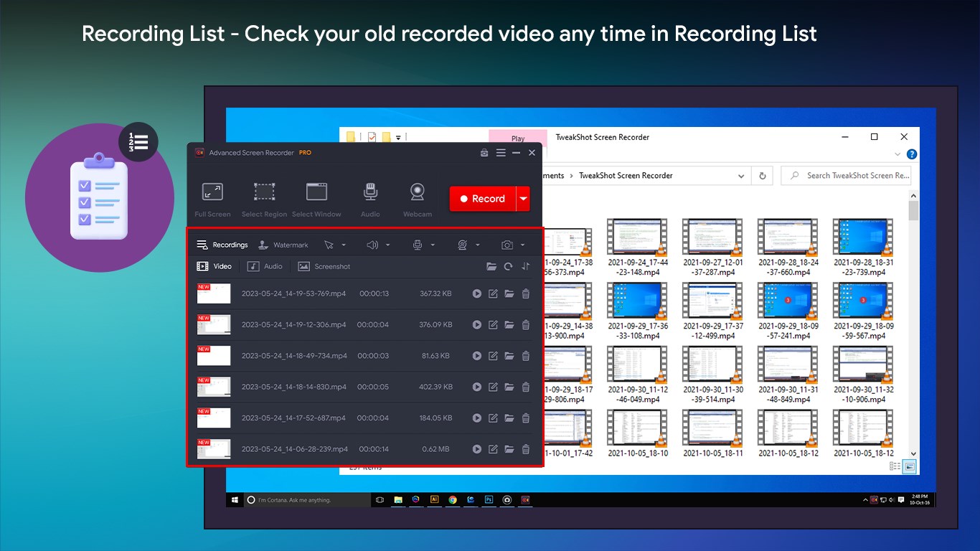The height and width of the screenshot is (551, 980).
Task: Open Explorer help blue question icon
Action: (912, 154)
